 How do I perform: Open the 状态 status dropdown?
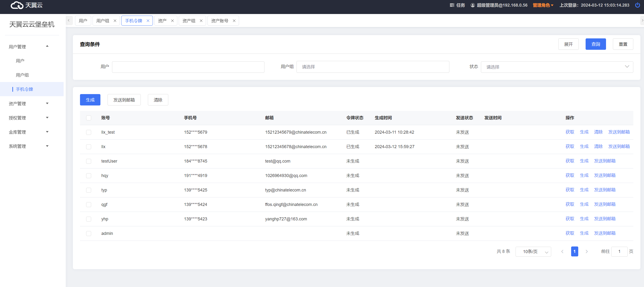tap(557, 67)
